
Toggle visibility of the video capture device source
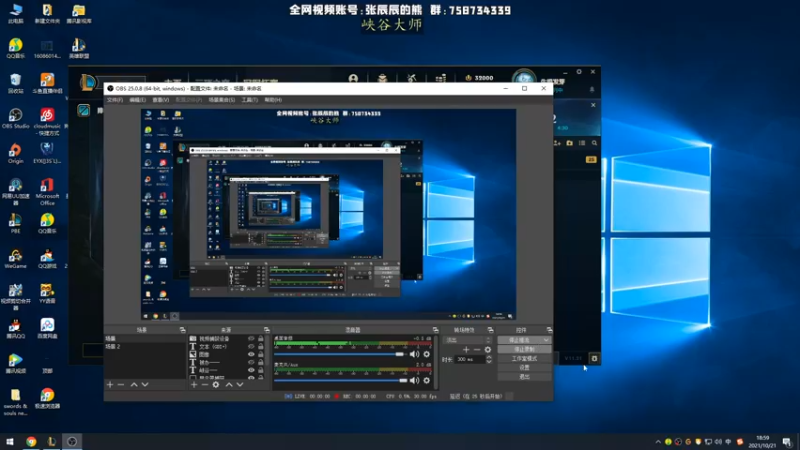tap(251, 339)
